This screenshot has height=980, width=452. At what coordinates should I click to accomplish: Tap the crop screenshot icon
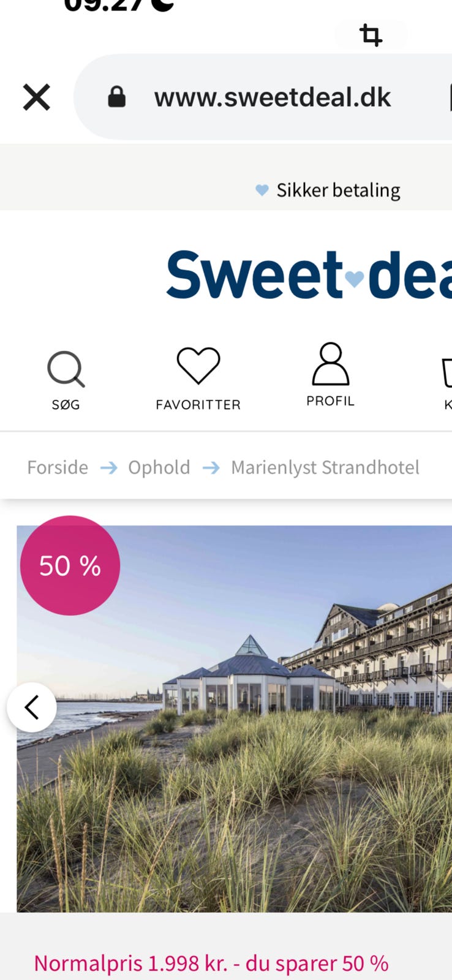tap(371, 35)
